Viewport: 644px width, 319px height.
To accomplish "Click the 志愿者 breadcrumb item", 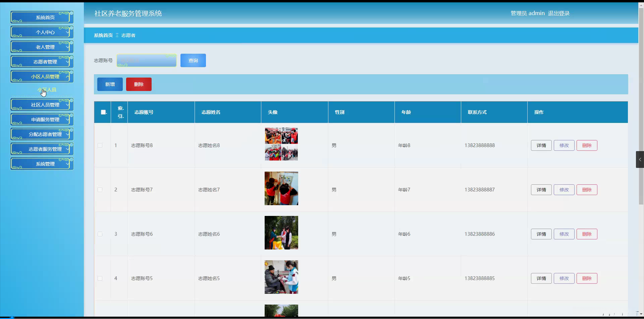I will tap(128, 35).
